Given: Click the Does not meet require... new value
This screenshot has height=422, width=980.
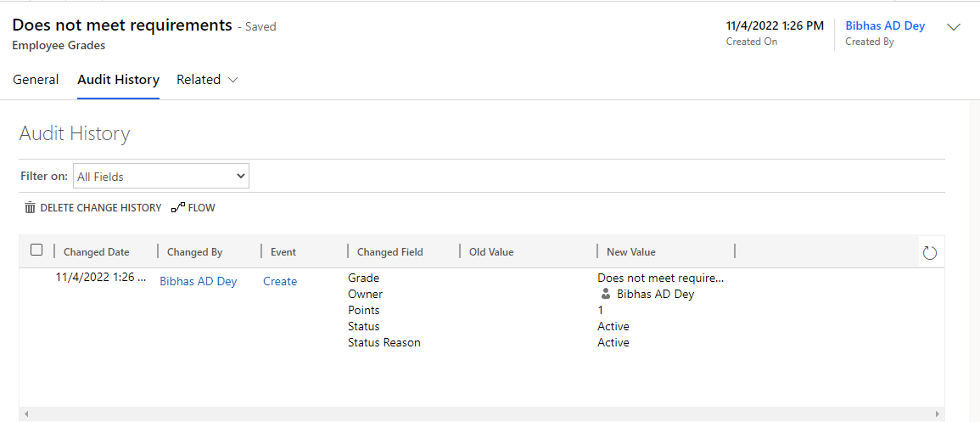Looking at the screenshot, I should pyautogui.click(x=661, y=278).
